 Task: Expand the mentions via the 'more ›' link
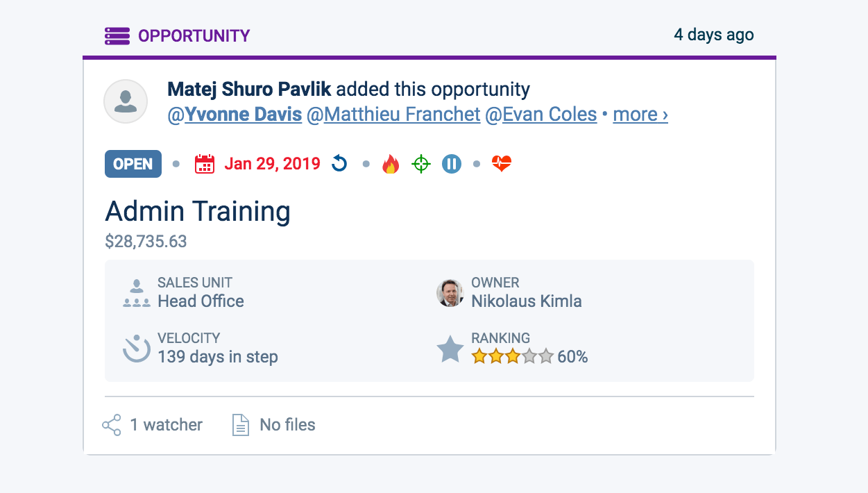(x=639, y=114)
